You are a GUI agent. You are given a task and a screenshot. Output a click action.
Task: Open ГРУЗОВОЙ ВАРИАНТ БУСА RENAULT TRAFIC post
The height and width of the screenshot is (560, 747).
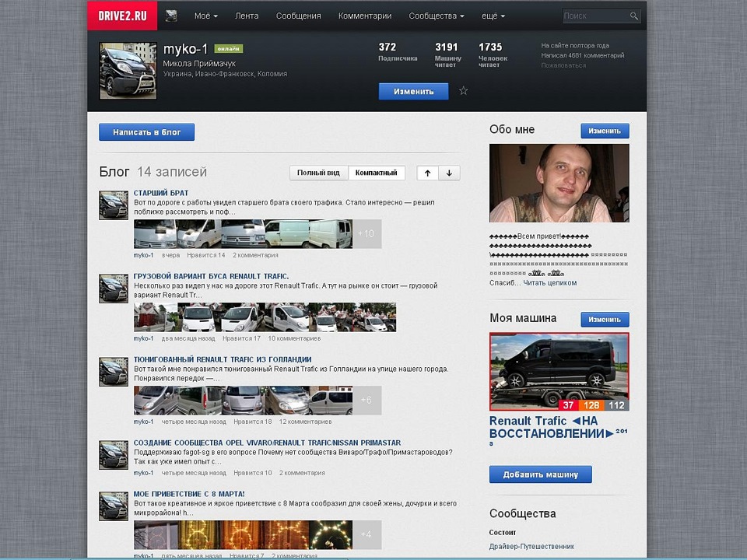point(211,276)
